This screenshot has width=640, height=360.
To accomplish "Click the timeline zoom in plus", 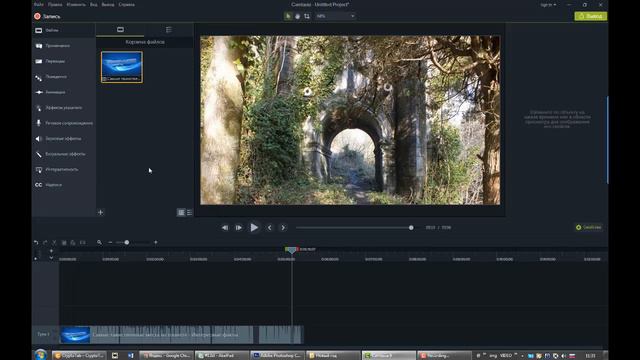I will pyautogui.click(x=156, y=242).
